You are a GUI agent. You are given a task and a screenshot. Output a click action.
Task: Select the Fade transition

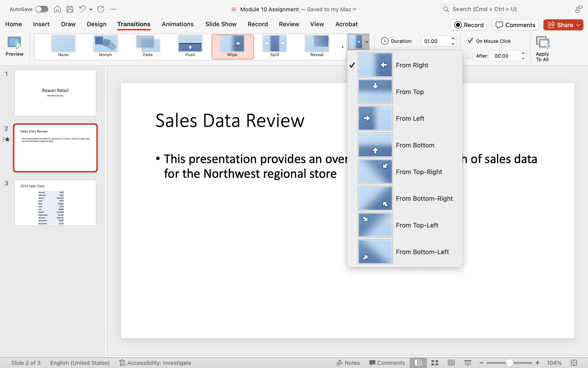coord(148,46)
